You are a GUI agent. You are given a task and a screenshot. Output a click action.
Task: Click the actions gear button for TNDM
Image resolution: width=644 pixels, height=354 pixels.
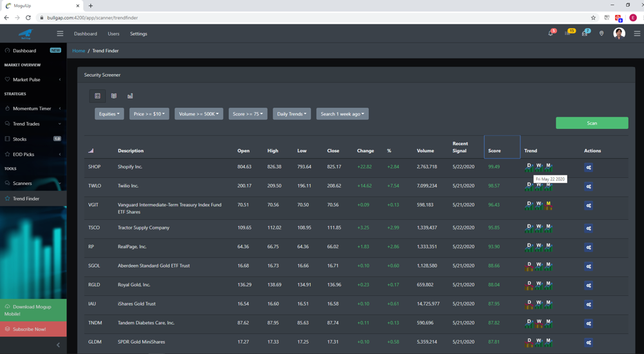pyautogui.click(x=589, y=323)
